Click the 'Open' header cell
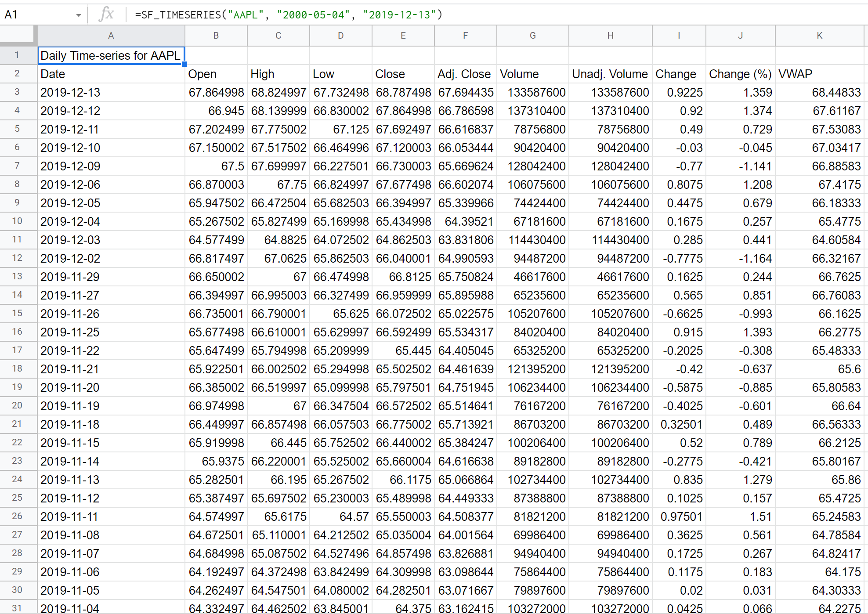The width and height of the screenshot is (868, 614). pos(216,74)
